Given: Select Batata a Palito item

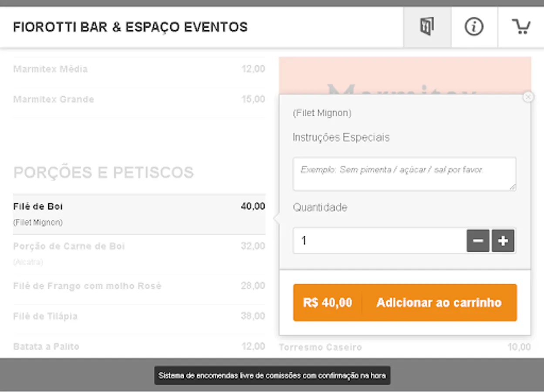Looking at the screenshot, I should (139, 347).
